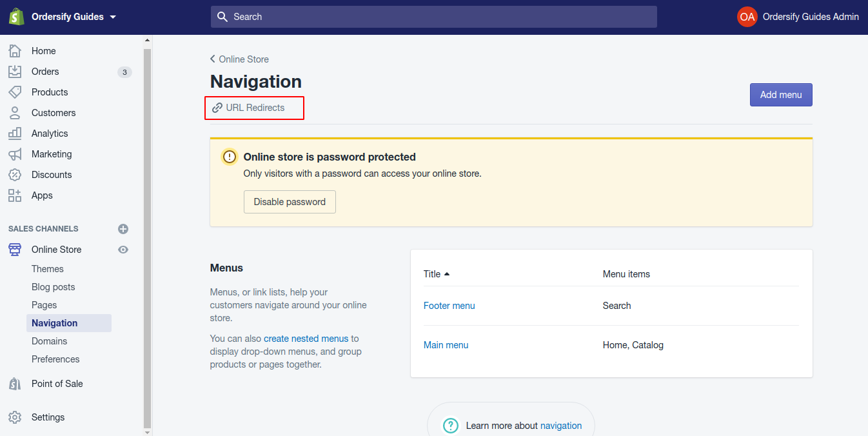Screen dimensions: 868x436
Task: Click the Analytics bar chart icon
Action: point(15,134)
